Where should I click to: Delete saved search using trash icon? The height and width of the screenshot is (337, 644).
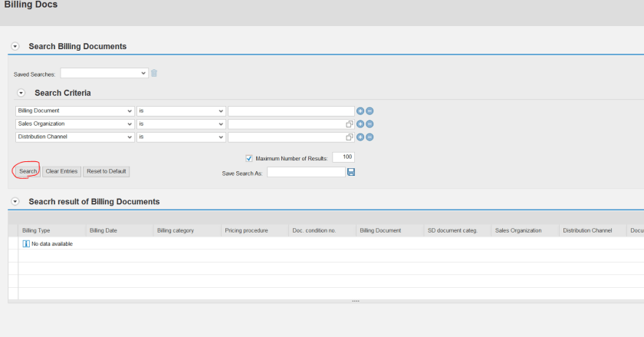pos(154,73)
